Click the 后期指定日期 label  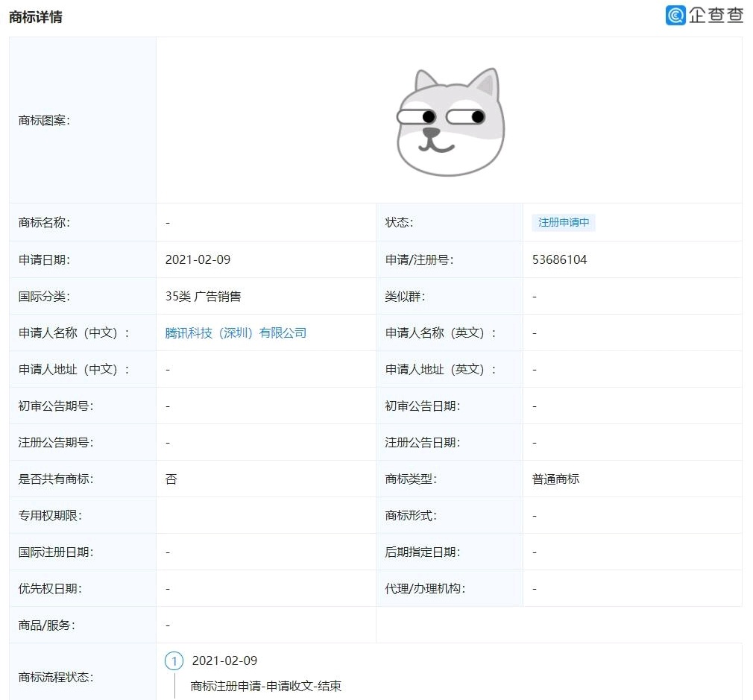(x=423, y=552)
